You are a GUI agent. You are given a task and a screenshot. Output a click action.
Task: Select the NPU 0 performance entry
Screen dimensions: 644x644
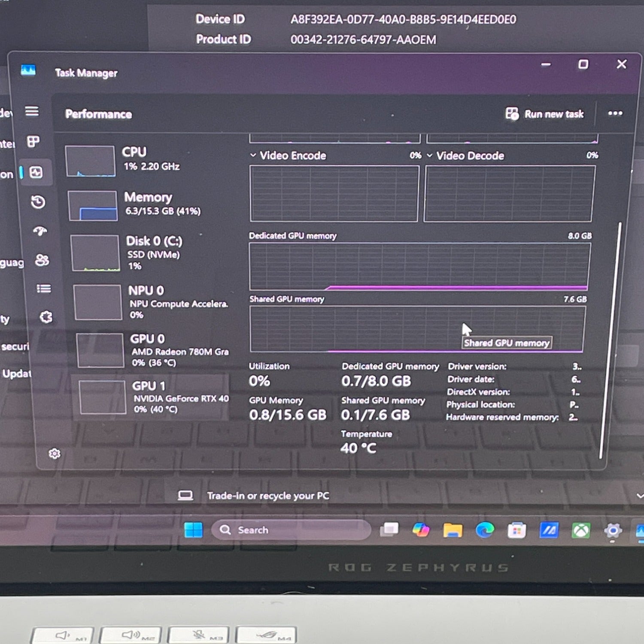(x=151, y=302)
